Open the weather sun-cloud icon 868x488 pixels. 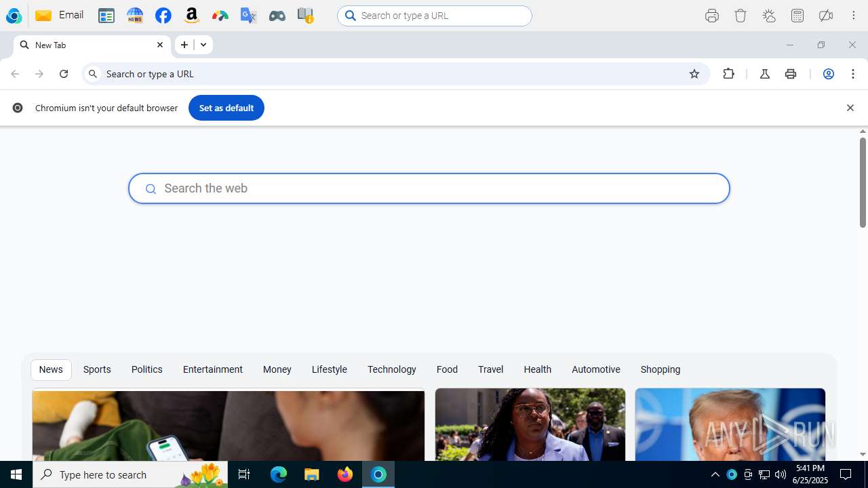[769, 16]
